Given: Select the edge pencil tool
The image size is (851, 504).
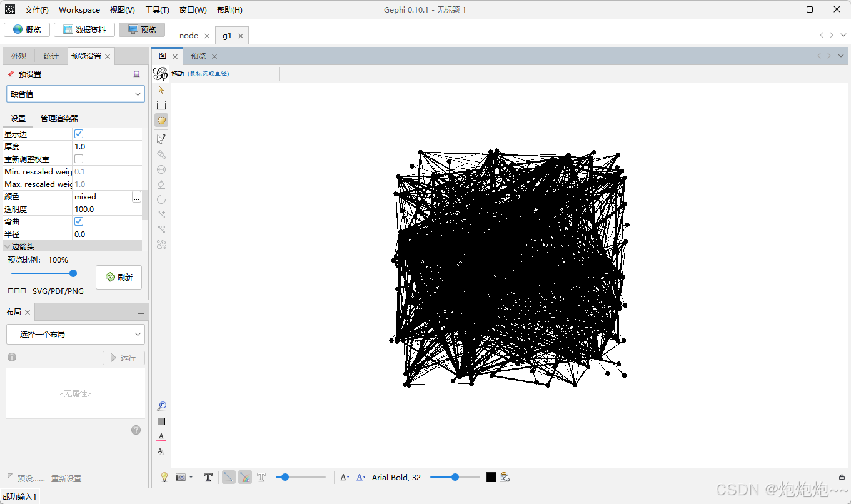Looking at the screenshot, I should [x=161, y=214].
